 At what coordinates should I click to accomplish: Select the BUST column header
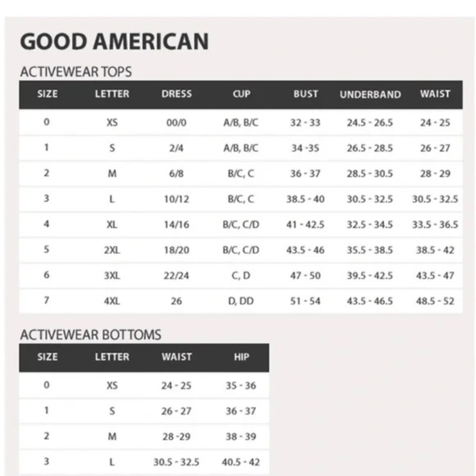306,94
